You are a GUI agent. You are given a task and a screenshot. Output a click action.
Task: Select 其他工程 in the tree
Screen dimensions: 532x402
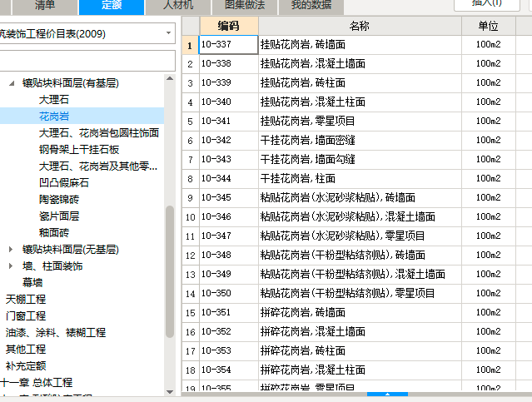26,349
